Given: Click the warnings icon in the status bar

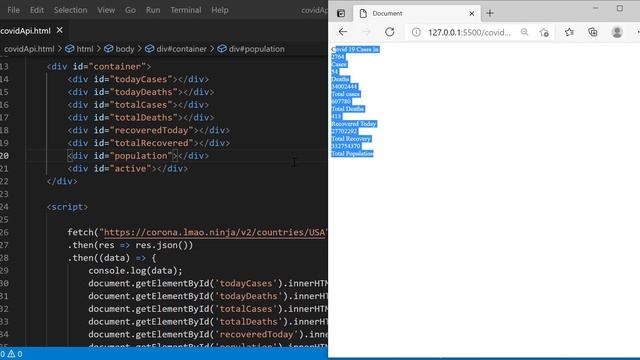Looking at the screenshot, I should coord(11,354).
